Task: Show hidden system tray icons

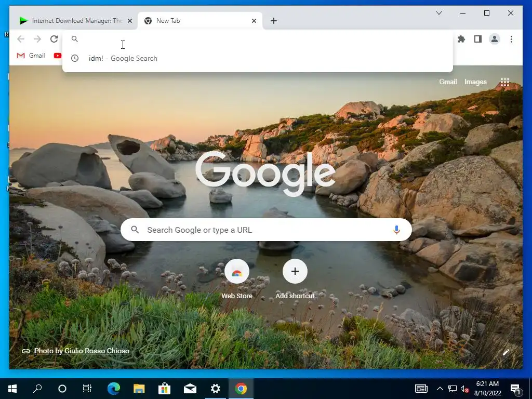Action: [440, 389]
